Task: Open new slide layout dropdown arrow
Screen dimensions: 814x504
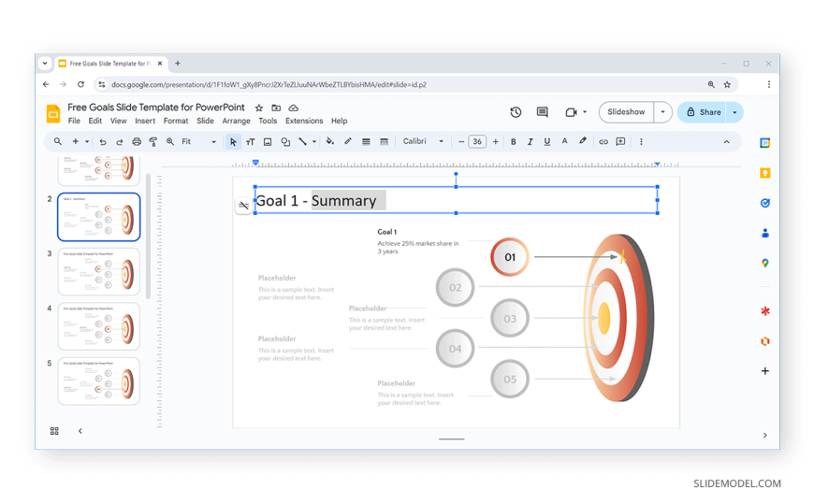Action: point(87,141)
